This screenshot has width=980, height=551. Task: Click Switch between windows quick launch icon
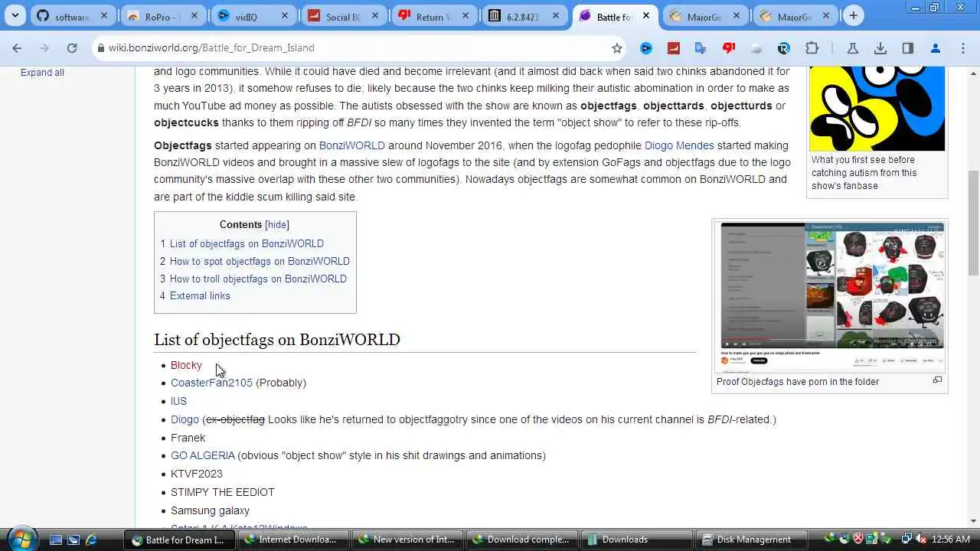click(73, 540)
